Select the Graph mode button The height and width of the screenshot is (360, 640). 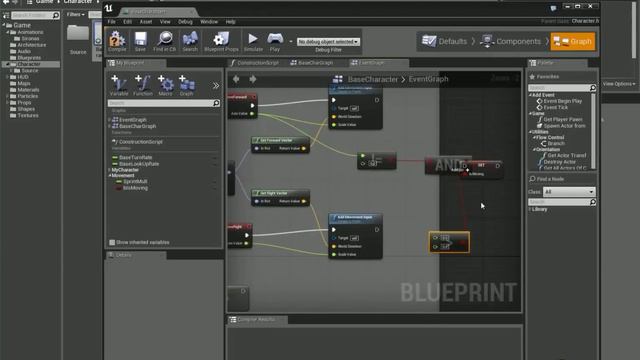[573, 41]
